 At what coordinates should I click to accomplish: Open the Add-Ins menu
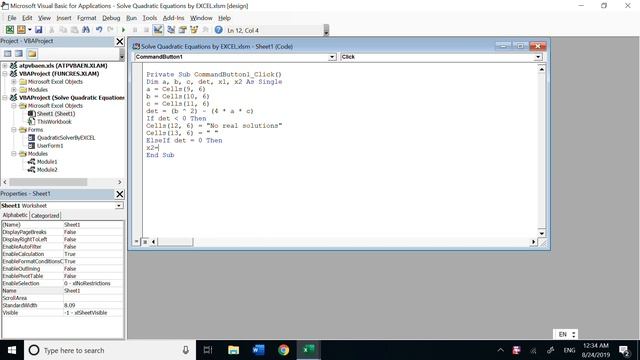click(173, 18)
